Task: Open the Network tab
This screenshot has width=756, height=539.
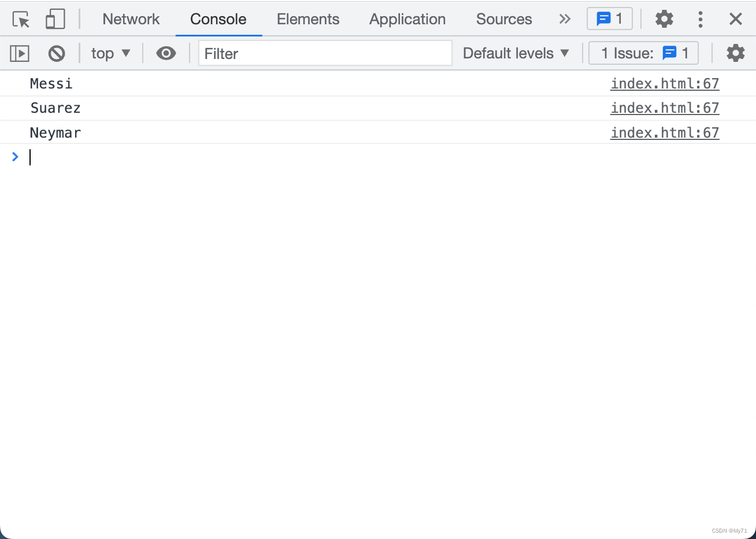Action: 131,19
